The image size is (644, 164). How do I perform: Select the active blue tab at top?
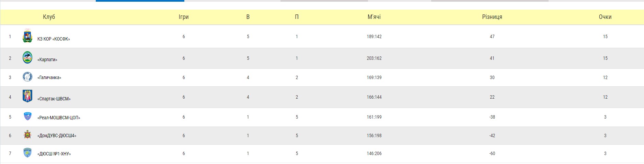click(x=140, y=1)
